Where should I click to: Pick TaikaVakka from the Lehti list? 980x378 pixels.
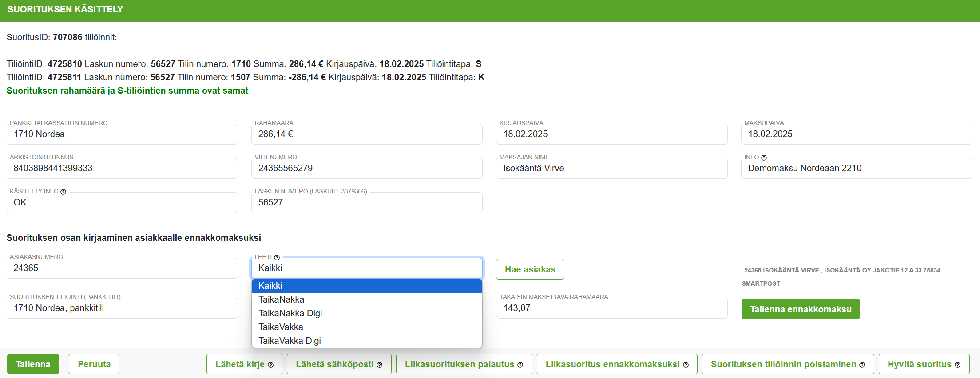(367, 327)
